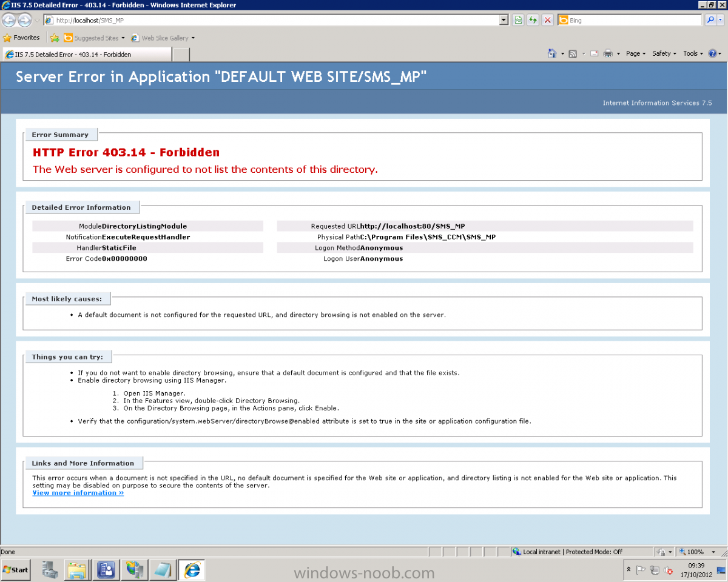Click the Server Error in Application heading
This screenshot has height=582, width=728.
(221, 77)
